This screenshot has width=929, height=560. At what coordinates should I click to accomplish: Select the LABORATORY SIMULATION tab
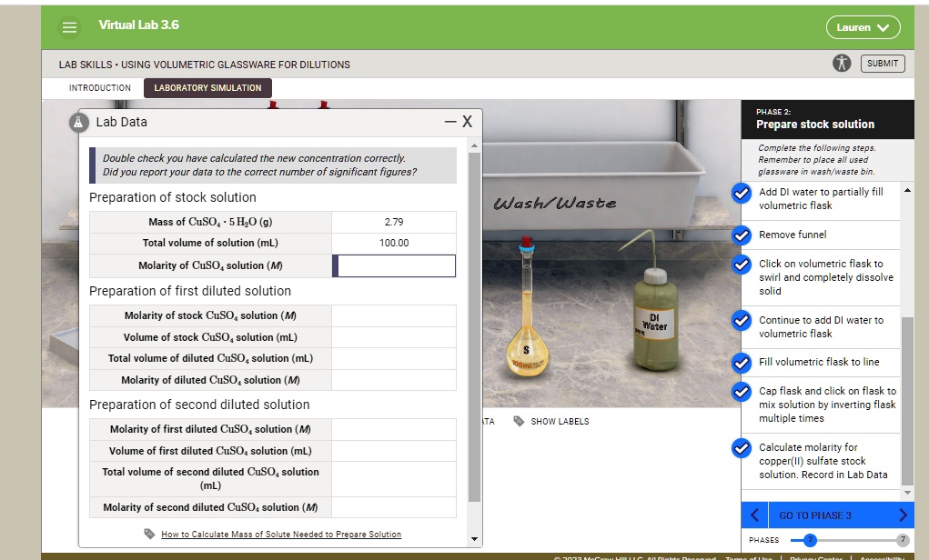tap(207, 87)
